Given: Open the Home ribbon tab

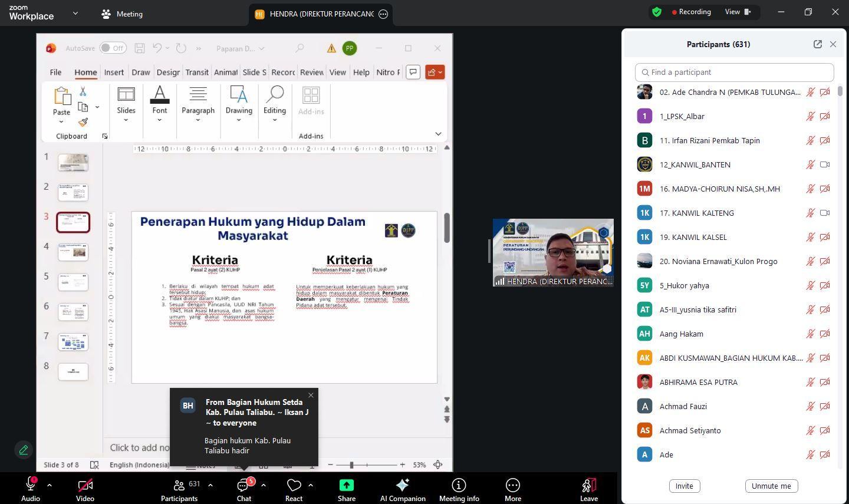Looking at the screenshot, I should (85, 72).
